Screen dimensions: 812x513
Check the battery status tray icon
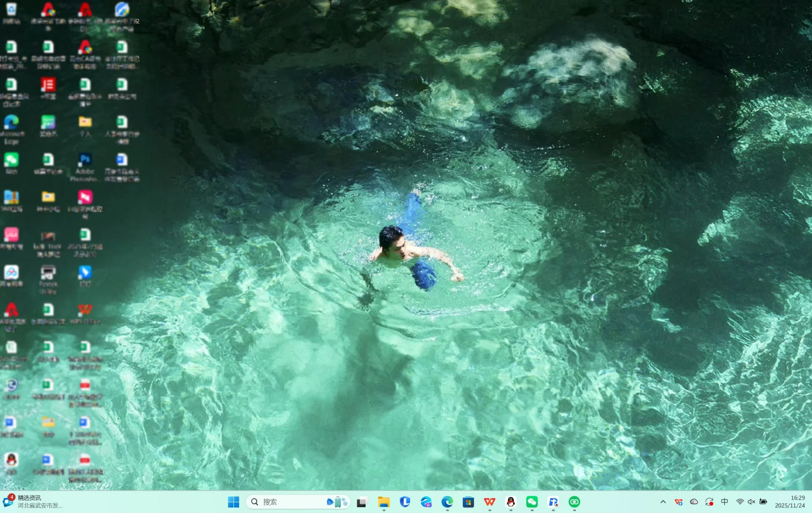click(x=763, y=502)
